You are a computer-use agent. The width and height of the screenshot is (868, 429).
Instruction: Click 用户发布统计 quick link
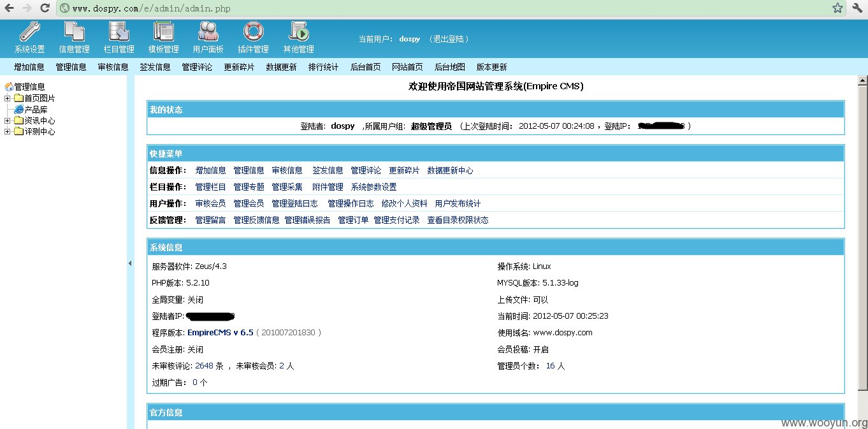pyautogui.click(x=458, y=203)
